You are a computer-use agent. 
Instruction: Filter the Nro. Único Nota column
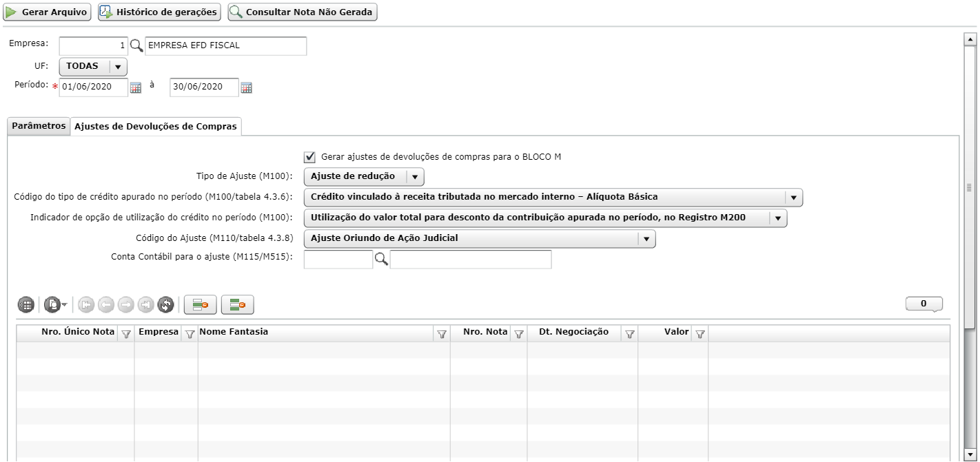pos(126,333)
